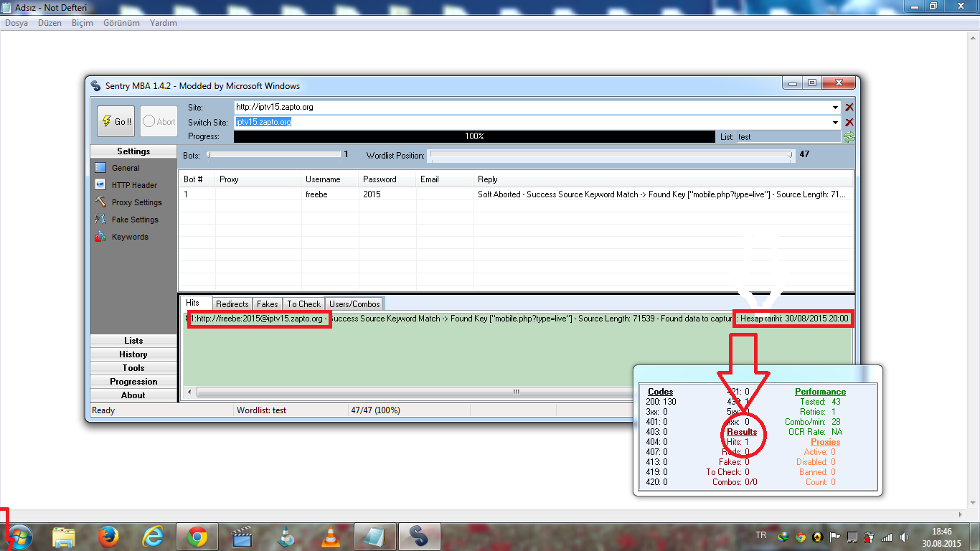Expand the Lists sidebar section
Image resolution: width=980 pixels, height=551 pixels.
tap(133, 341)
